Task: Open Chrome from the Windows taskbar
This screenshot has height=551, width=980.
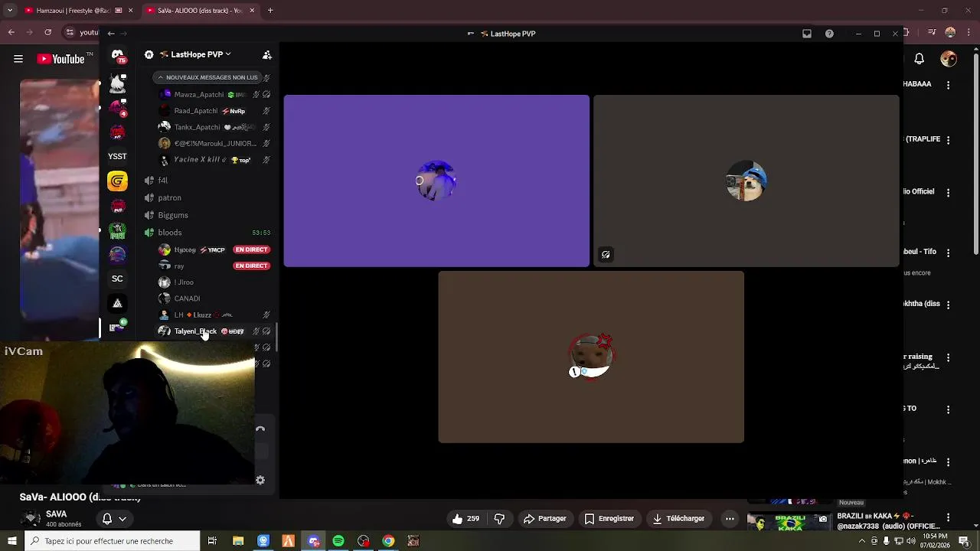Action: [x=388, y=541]
